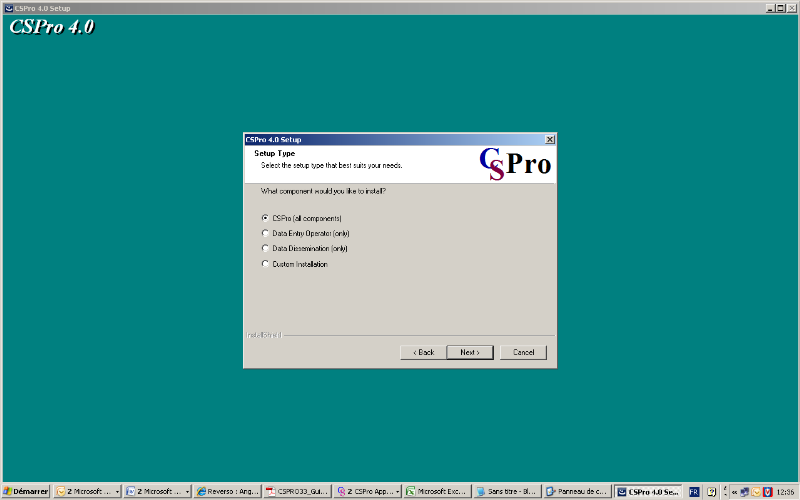Open the Panneau de c... taskbar window

pyautogui.click(x=577, y=491)
